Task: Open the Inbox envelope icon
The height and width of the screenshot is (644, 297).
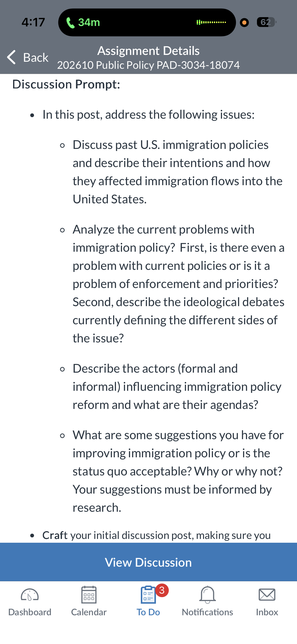Action: point(267,595)
